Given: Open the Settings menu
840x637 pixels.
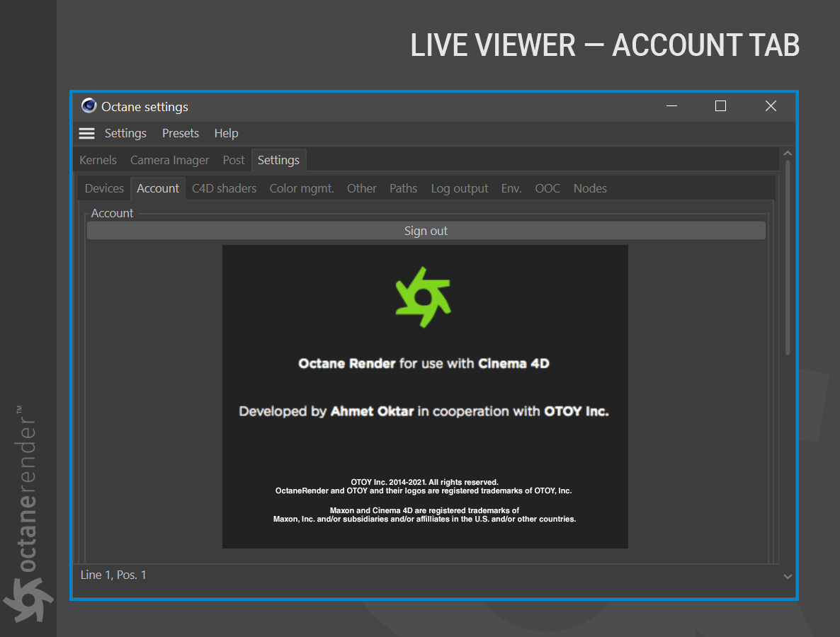Looking at the screenshot, I should point(125,133).
